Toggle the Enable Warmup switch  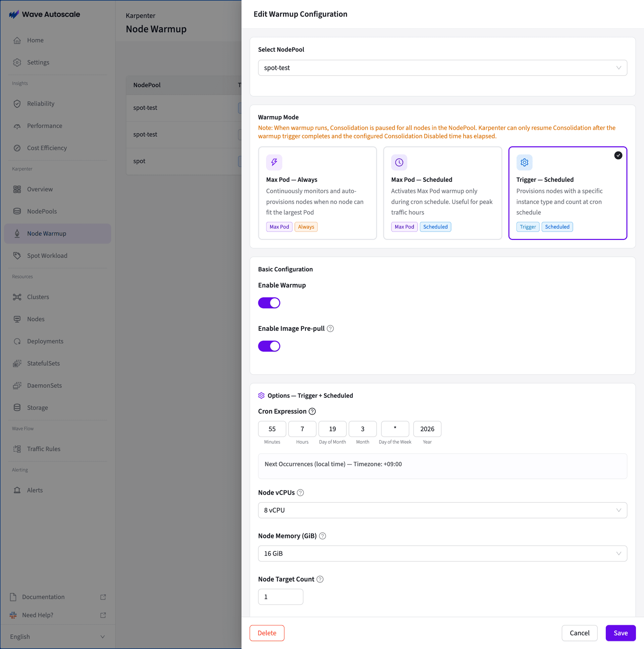pos(269,303)
